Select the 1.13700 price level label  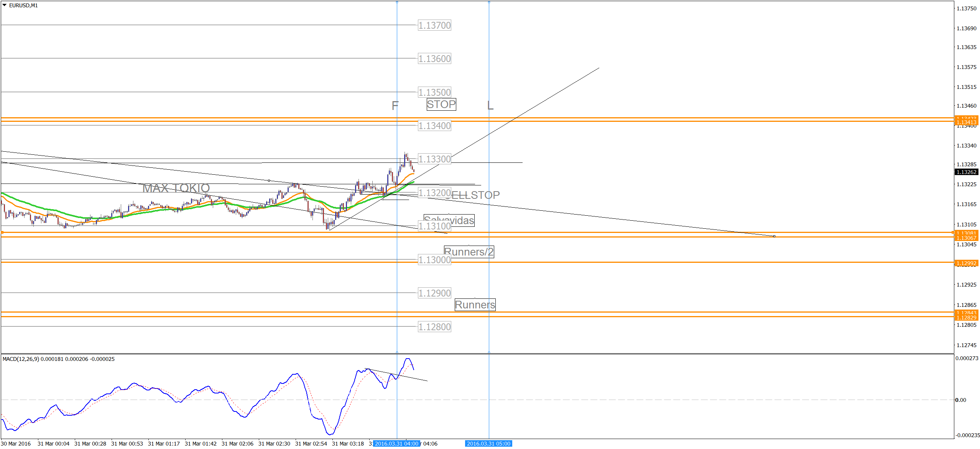434,25
